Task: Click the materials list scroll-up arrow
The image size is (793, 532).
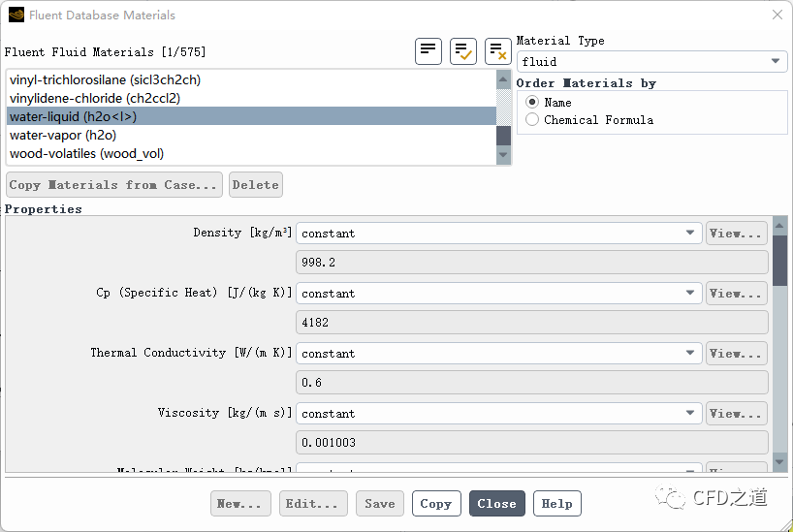Action: [x=503, y=79]
